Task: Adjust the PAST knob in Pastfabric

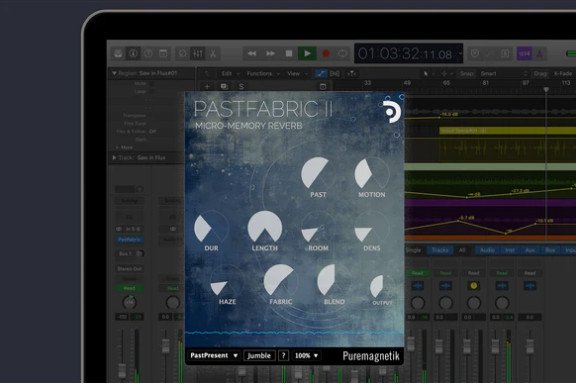Action: pos(318,174)
